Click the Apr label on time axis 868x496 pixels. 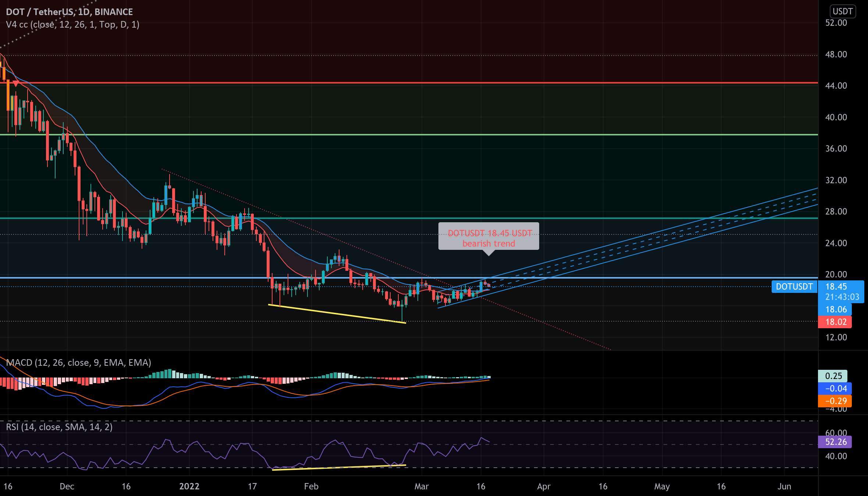544,486
